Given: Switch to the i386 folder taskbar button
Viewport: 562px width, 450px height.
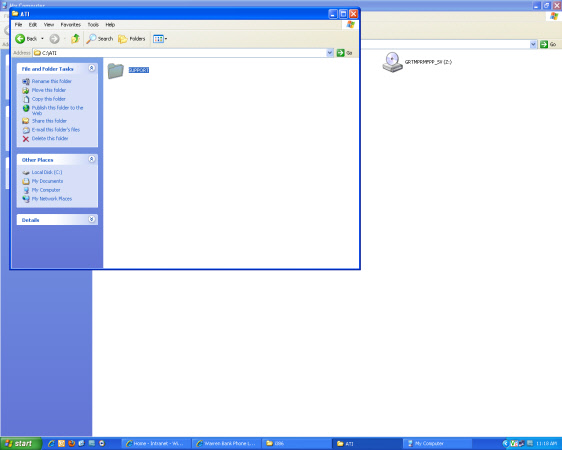Looking at the screenshot, I should coord(296,444).
